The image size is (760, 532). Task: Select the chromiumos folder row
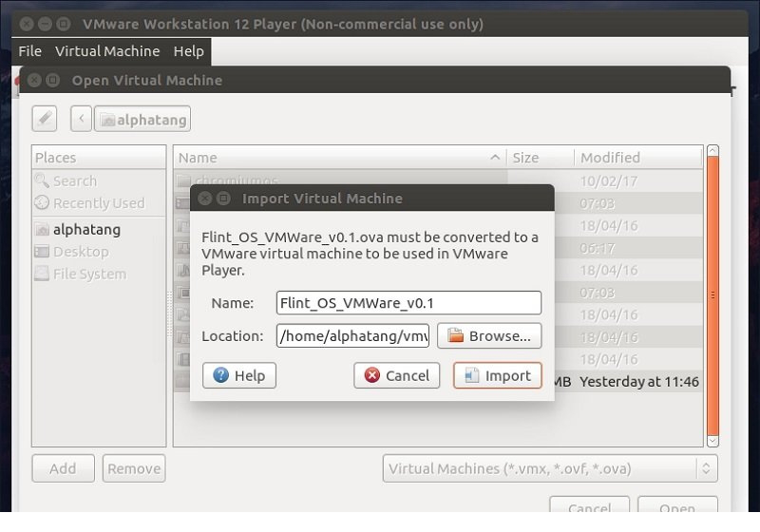pyautogui.click(x=438, y=180)
